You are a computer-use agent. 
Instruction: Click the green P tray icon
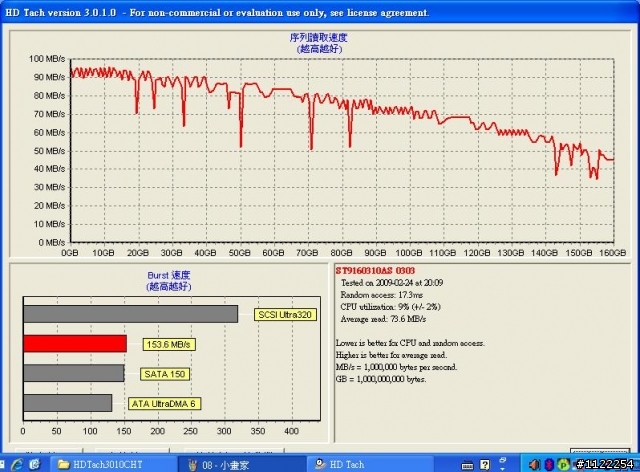click(x=564, y=465)
